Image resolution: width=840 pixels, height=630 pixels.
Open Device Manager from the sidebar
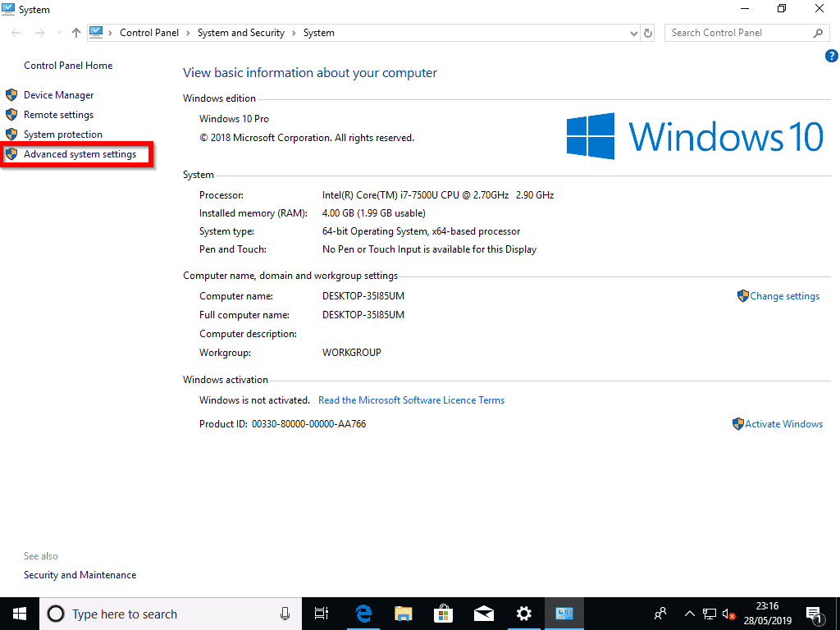coord(58,95)
